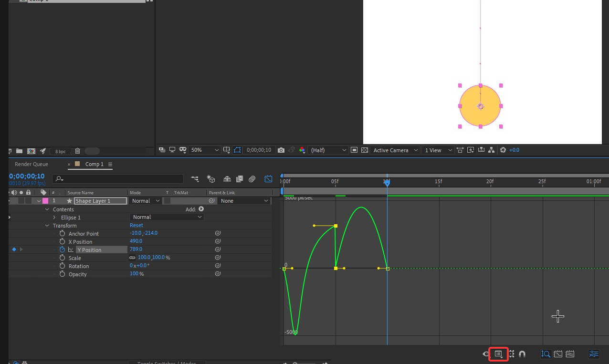Click the Separate Dimensions icon
Screen dimensions: 609x364
point(594,354)
